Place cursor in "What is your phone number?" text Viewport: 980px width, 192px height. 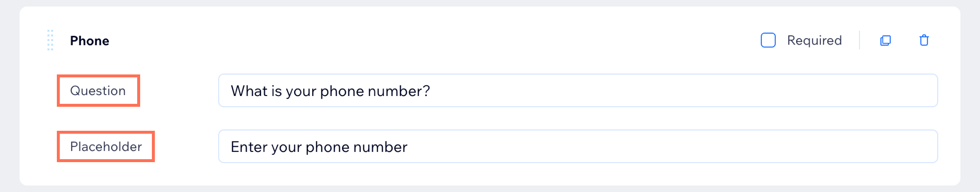[330, 91]
